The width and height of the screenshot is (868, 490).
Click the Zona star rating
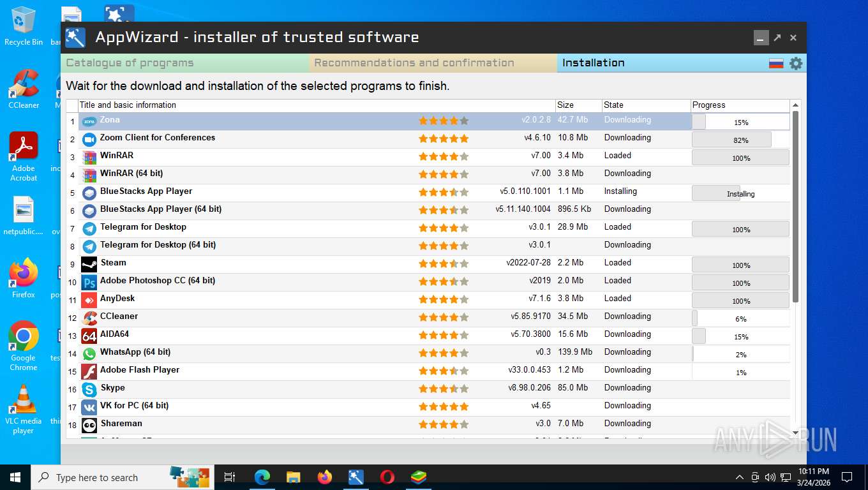click(444, 121)
